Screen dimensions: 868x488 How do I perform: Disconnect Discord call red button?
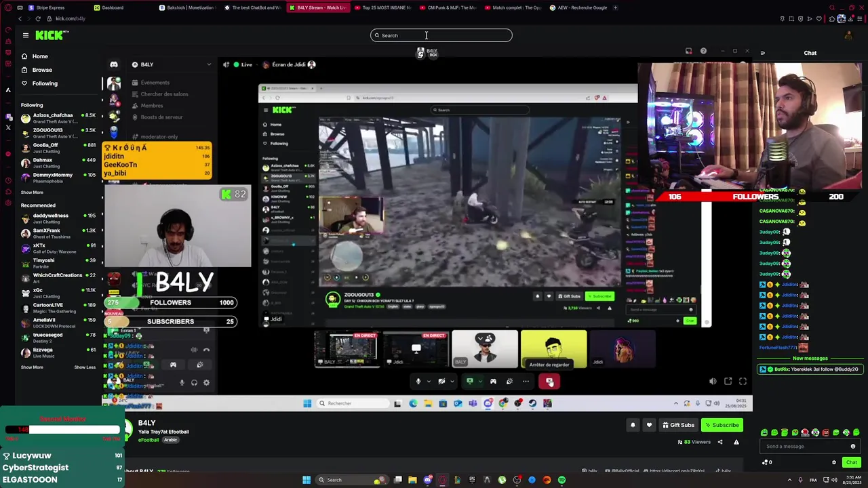click(549, 382)
